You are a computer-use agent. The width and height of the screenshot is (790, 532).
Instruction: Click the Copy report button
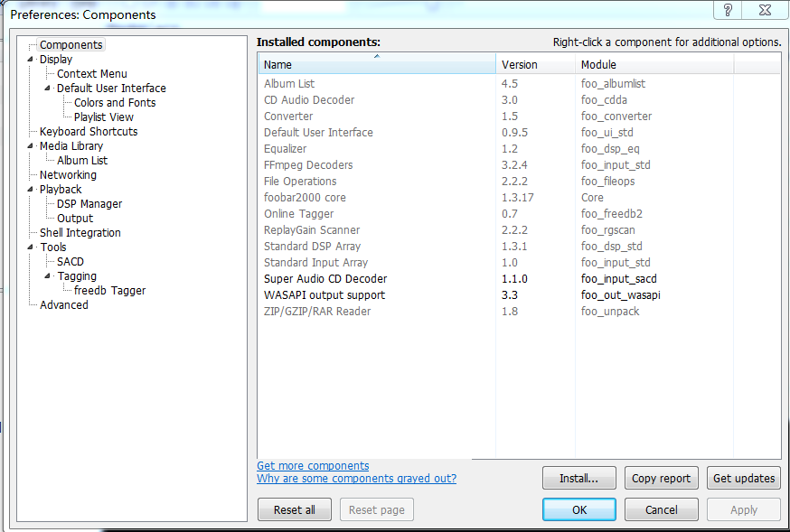click(661, 479)
